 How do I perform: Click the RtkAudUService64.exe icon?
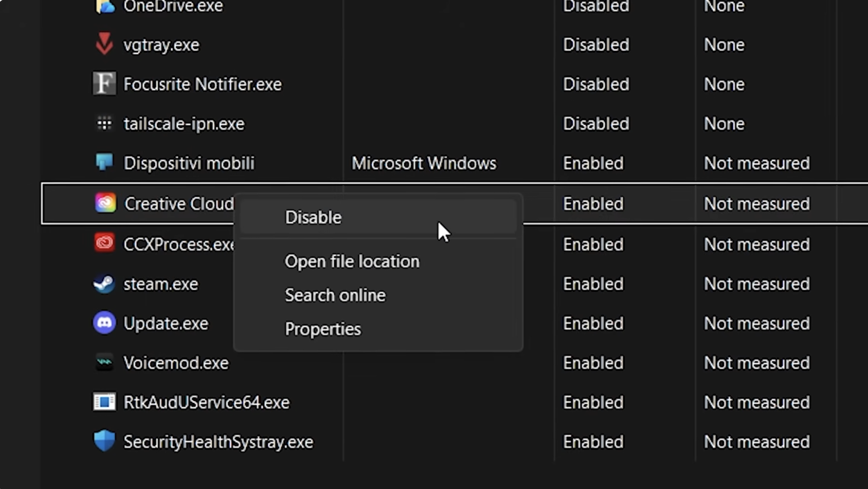[104, 402]
